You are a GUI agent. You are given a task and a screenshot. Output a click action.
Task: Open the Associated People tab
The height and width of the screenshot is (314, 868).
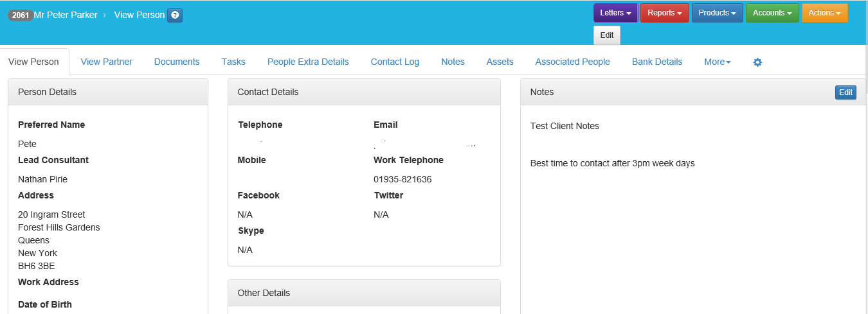(572, 62)
